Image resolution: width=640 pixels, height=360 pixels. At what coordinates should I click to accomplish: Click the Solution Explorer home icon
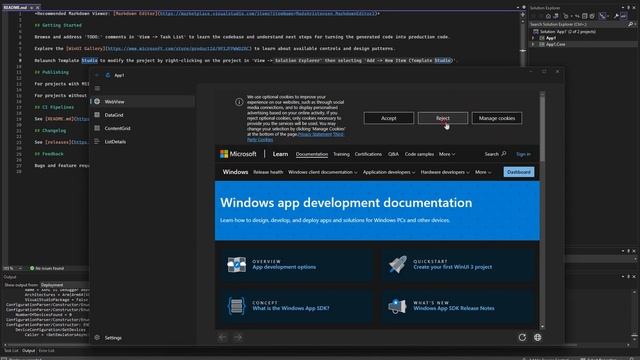(x=548, y=16)
